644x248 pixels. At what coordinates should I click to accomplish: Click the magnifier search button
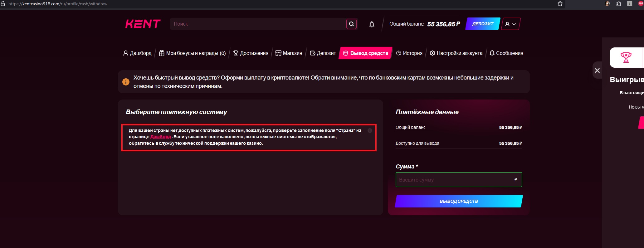pyautogui.click(x=351, y=24)
